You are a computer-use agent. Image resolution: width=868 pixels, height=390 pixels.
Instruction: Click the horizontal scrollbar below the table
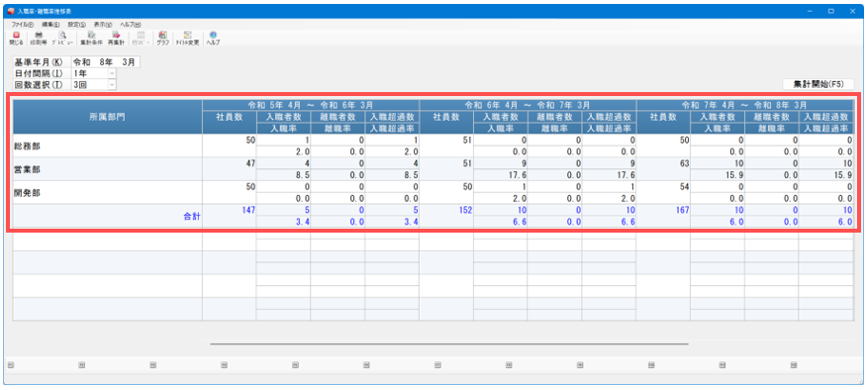click(x=449, y=344)
